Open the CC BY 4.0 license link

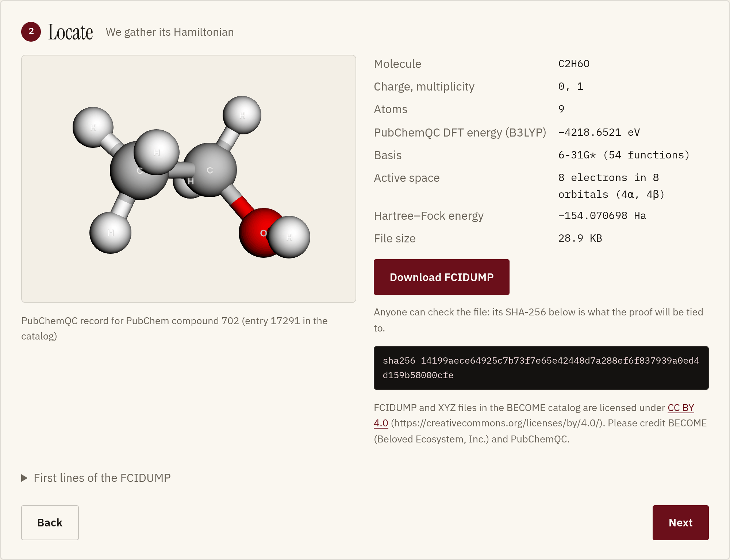681,408
